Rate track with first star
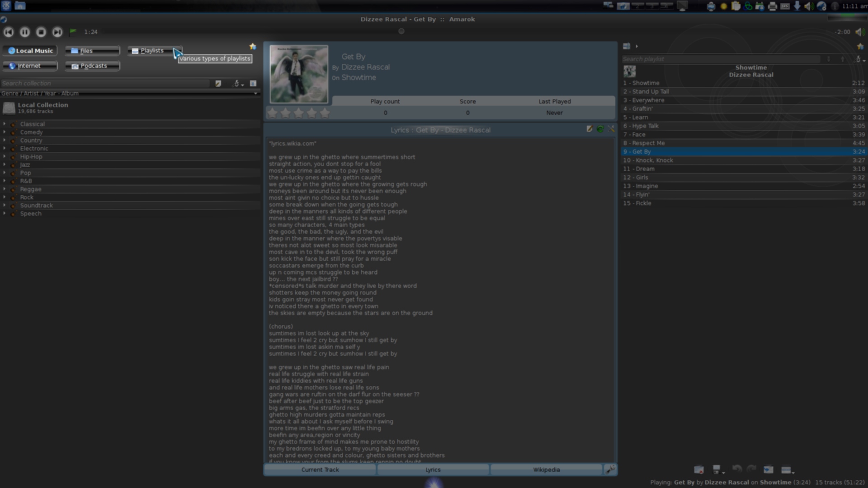The width and height of the screenshot is (868, 488). click(x=273, y=113)
